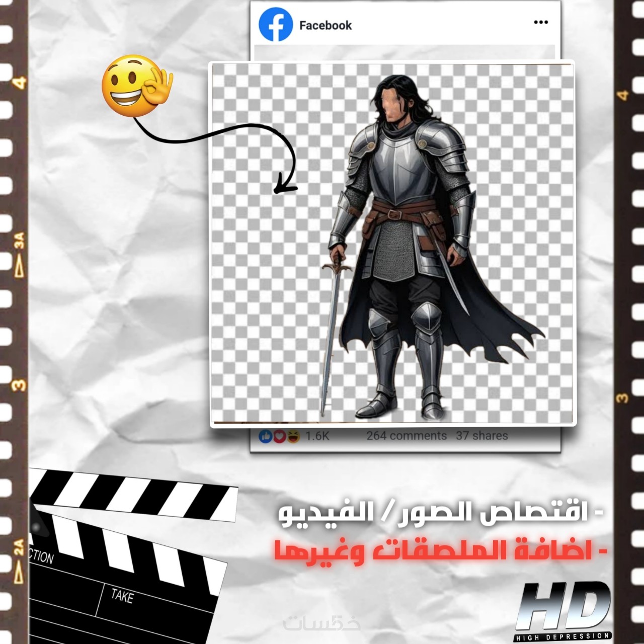Open the 37 shares link

pyautogui.click(x=481, y=436)
